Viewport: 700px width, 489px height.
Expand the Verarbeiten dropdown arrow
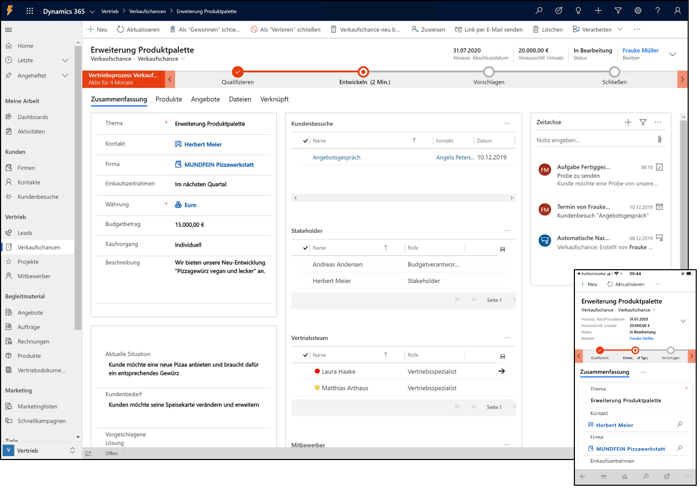coord(620,29)
